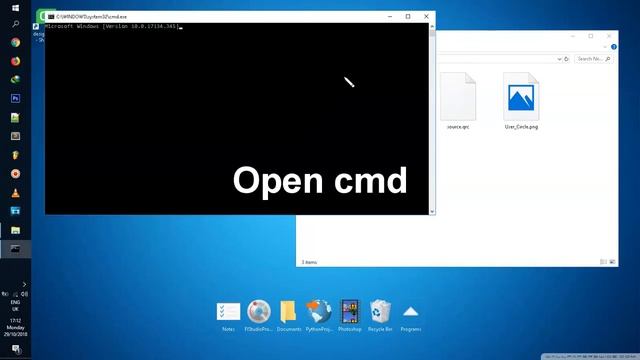Open ENG UK language switcher

tap(15, 305)
